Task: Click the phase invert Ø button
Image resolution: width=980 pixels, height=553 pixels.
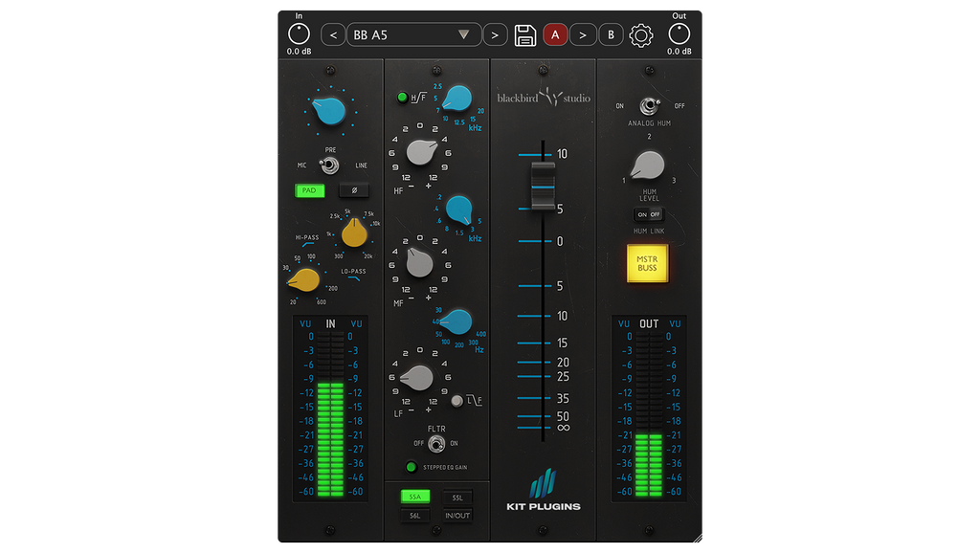Action: [354, 190]
